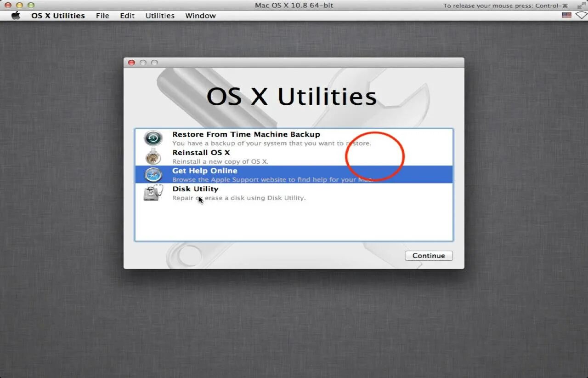Select the Disk Utility stethoscope icon

[x=153, y=193]
